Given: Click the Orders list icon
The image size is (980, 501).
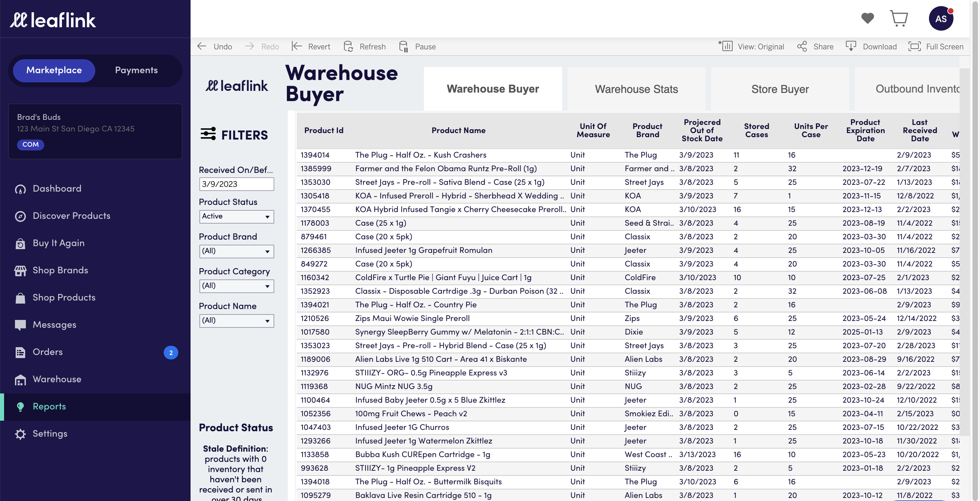Looking at the screenshot, I should pyautogui.click(x=20, y=352).
